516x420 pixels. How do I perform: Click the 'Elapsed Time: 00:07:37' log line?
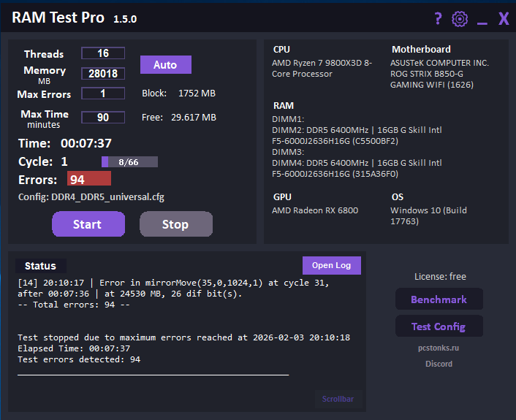tap(74, 348)
